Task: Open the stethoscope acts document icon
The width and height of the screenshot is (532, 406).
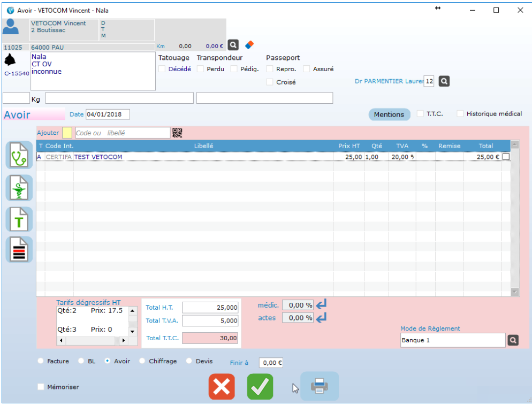Action: (19, 155)
